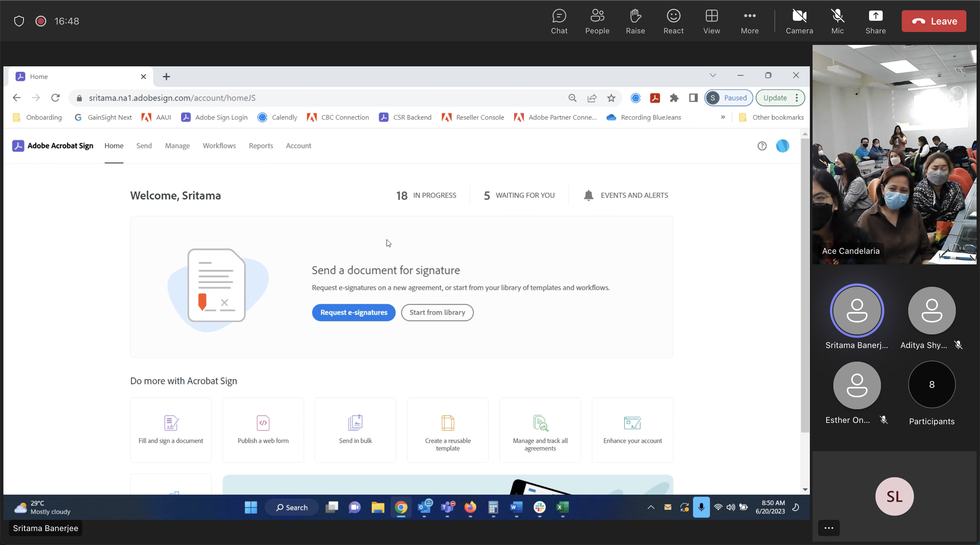
Task: Click the recording indicator icon
Action: pos(41,21)
